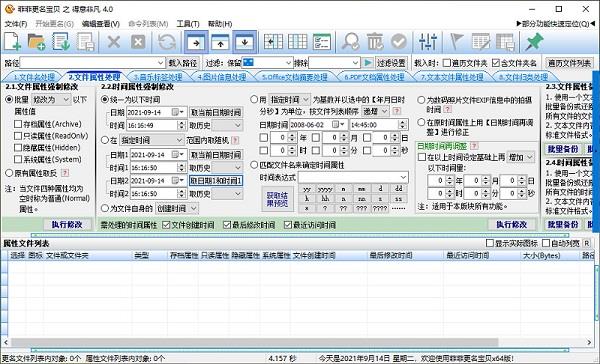Uncheck the 文件创建时间 checkbox

[x=166, y=225]
